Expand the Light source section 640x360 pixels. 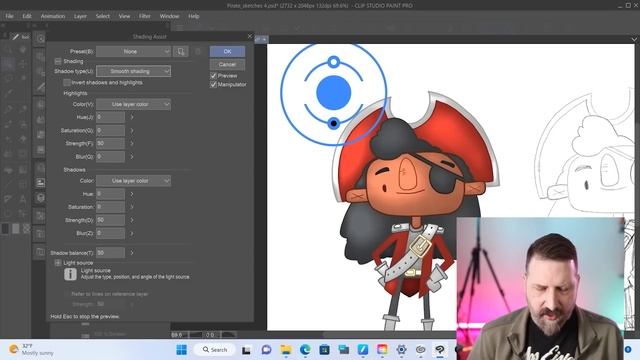click(x=58, y=263)
